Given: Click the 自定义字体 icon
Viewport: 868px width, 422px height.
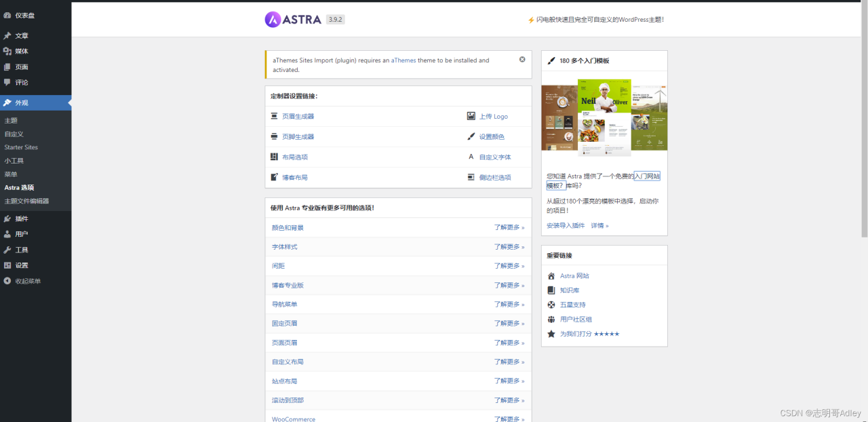Looking at the screenshot, I should tap(471, 157).
